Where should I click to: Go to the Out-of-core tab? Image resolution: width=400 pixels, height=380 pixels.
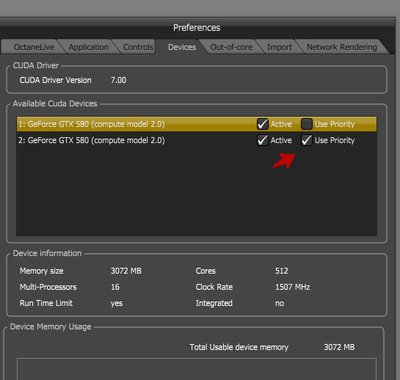coord(231,47)
